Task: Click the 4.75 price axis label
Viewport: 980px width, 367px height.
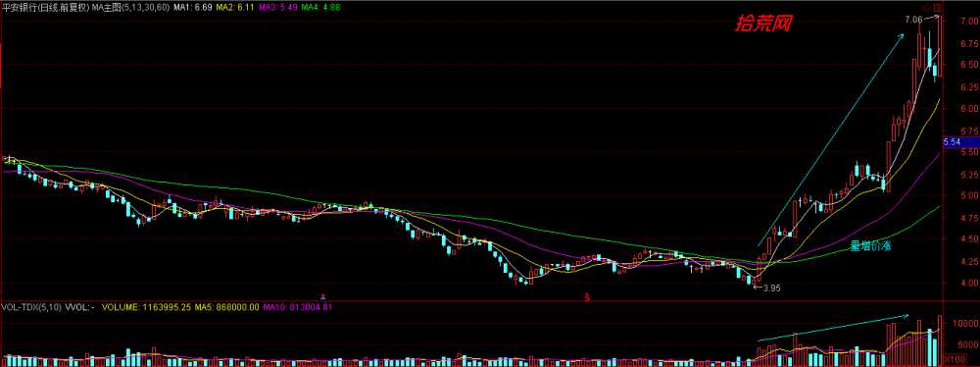Action: pyautogui.click(x=969, y=217)
